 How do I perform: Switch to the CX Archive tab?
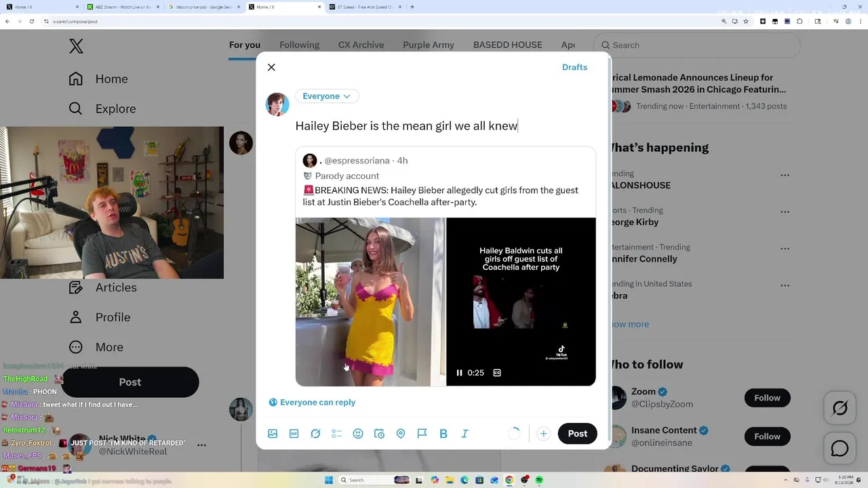point(361,45)
